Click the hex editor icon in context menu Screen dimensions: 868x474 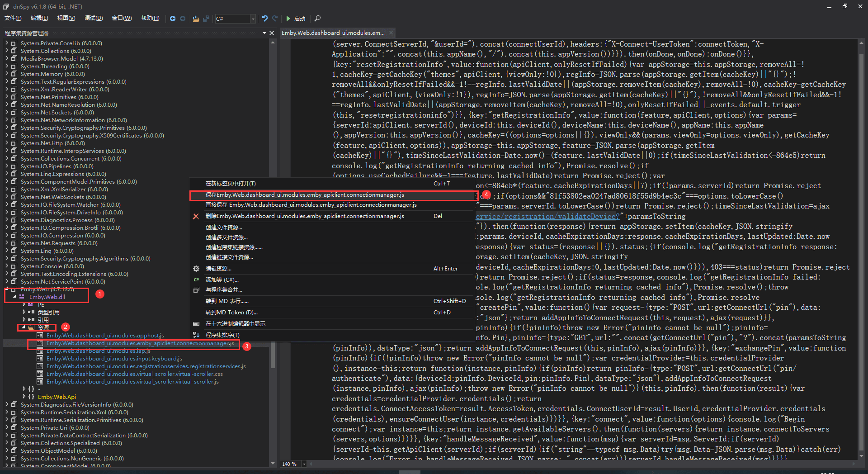(x=196, y=323)
